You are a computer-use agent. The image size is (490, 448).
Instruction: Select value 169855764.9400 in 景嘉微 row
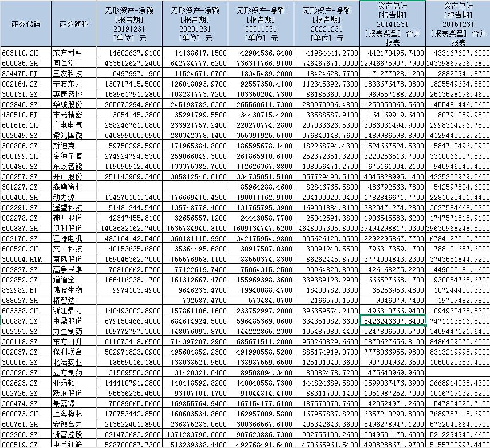[195, 403]
